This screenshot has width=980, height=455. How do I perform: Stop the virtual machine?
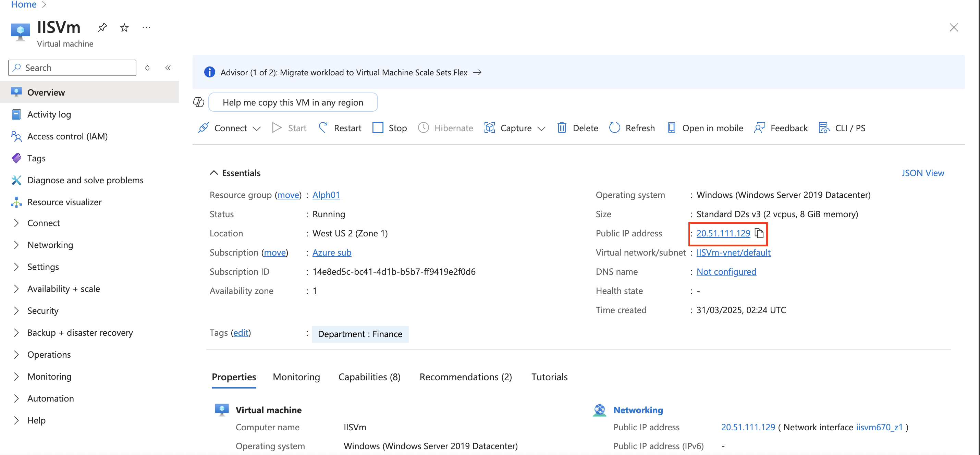[x=390, y=128]
